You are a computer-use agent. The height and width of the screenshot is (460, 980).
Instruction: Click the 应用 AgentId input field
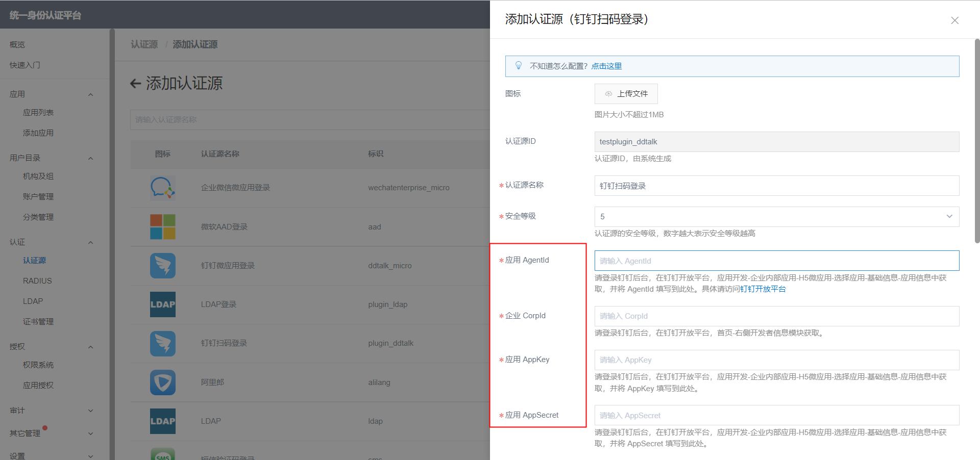click(x=776, y=261)
